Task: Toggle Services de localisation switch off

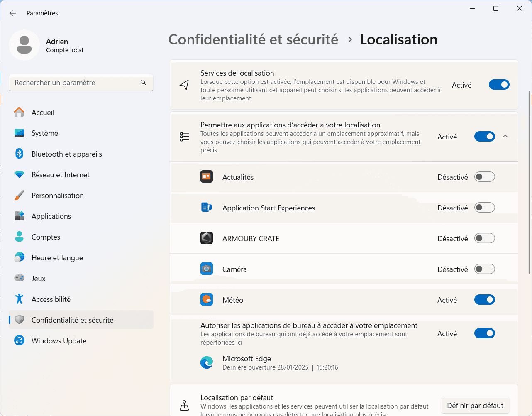Action: 499,85
